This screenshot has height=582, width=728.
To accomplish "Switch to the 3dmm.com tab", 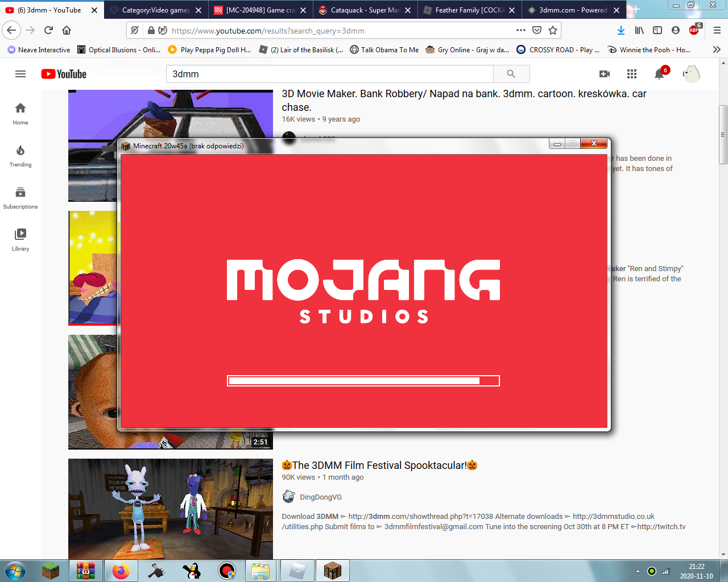I will coord(573,10).
